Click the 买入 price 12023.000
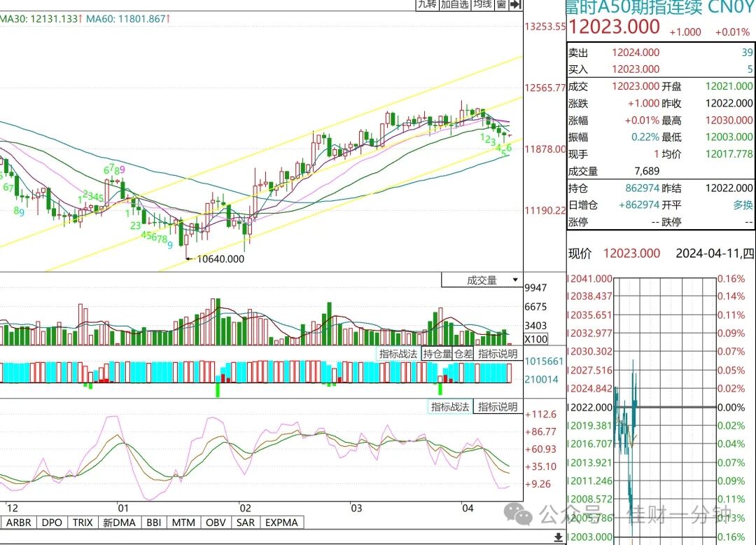The width and height of the screenshot is (756, 545). click(636, 69)
